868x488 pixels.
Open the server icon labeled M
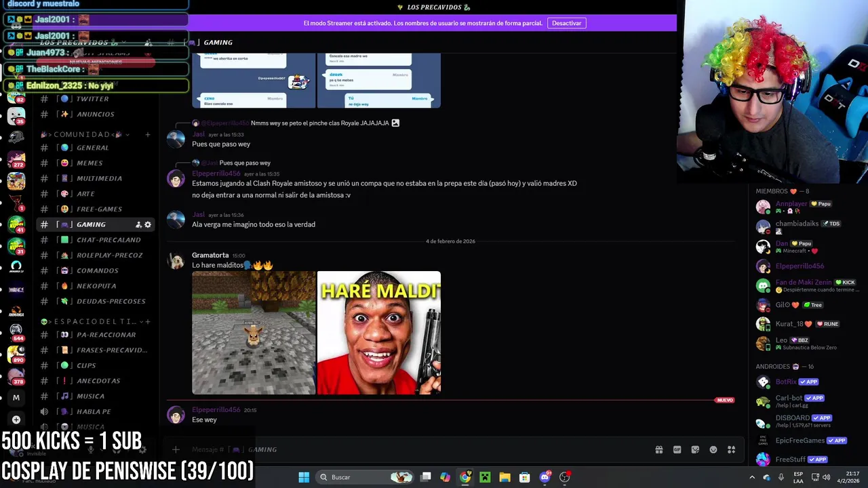click(16, 398)
